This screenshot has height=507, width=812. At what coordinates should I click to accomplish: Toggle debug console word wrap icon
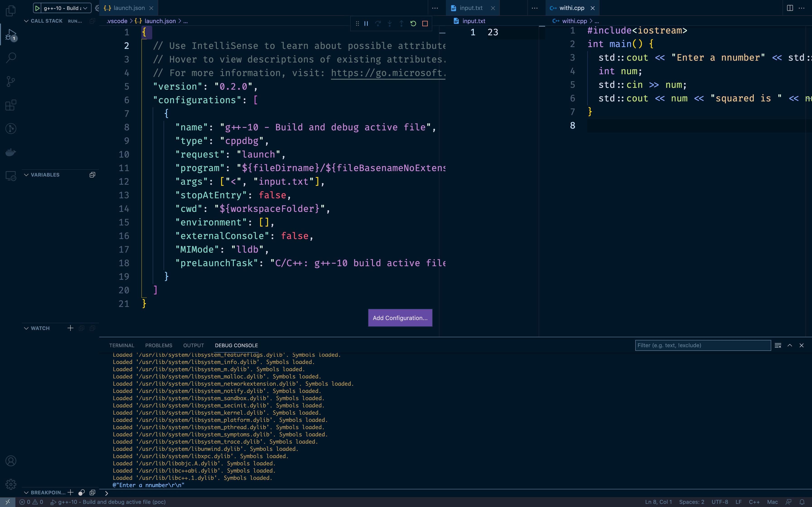tap(778, 345)
